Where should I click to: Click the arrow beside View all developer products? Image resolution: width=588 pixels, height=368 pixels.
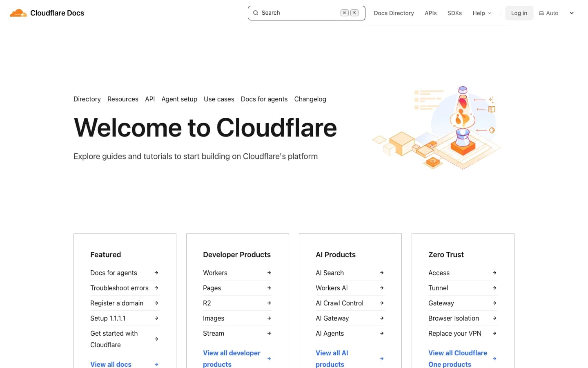pos(269,359)
